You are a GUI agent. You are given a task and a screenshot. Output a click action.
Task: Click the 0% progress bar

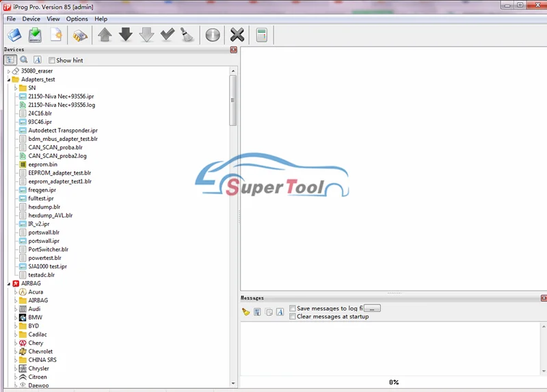coord(394,382)
